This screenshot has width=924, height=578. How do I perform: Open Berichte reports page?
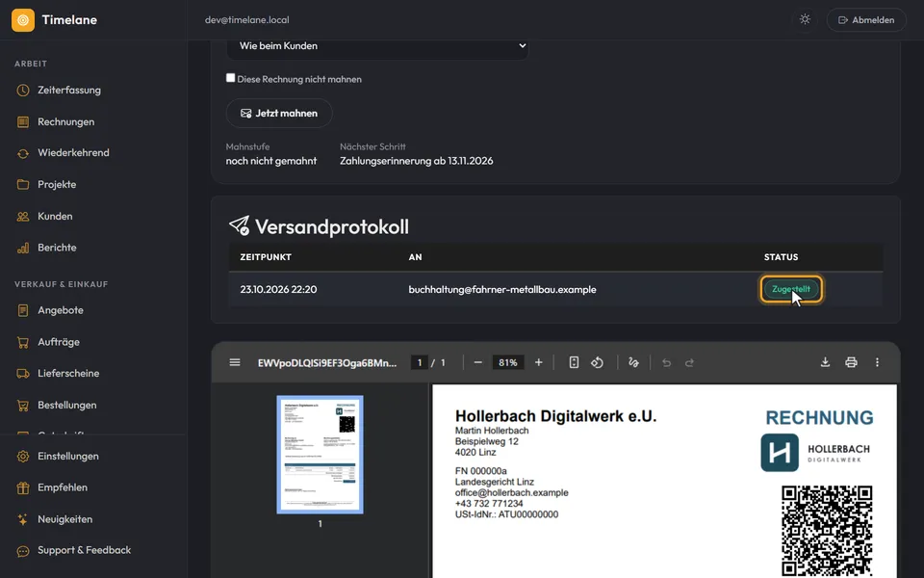tap(57, 248)
